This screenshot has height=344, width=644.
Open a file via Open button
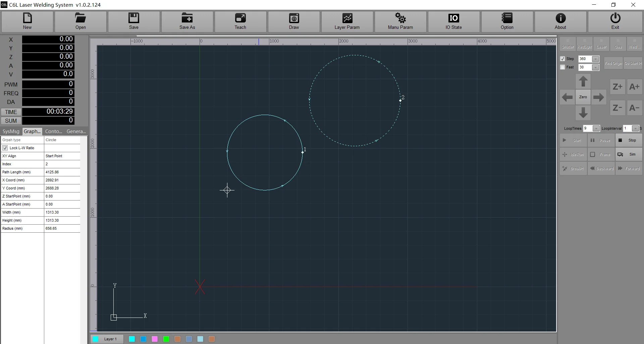[80, 21]
